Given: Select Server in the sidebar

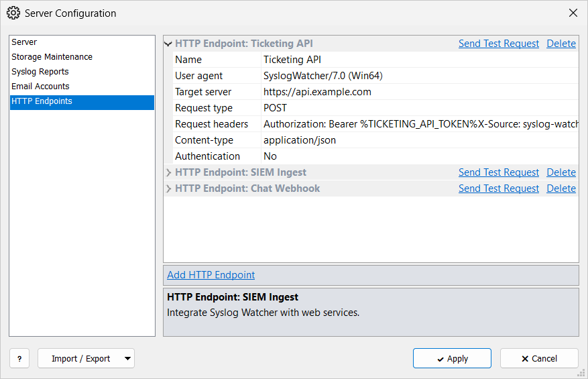Looking at the screenshot, I should [x=82, y=42].
